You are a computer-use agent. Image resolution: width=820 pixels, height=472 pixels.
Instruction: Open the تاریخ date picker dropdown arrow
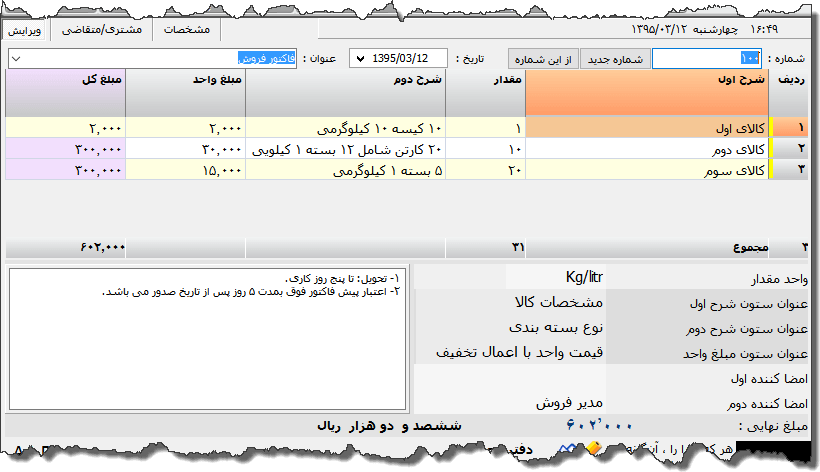[x=360, y=59]
